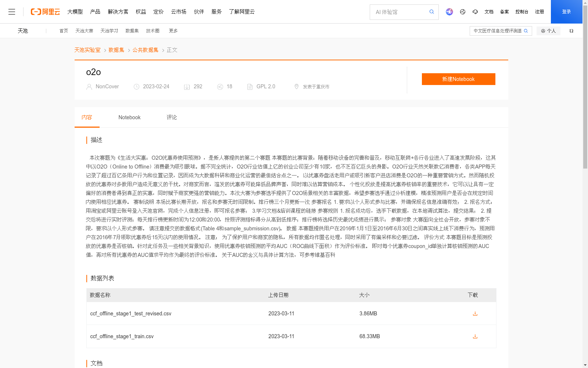Expand the 更多 nav dropdown
588x368 pixels.
point(173,31)
